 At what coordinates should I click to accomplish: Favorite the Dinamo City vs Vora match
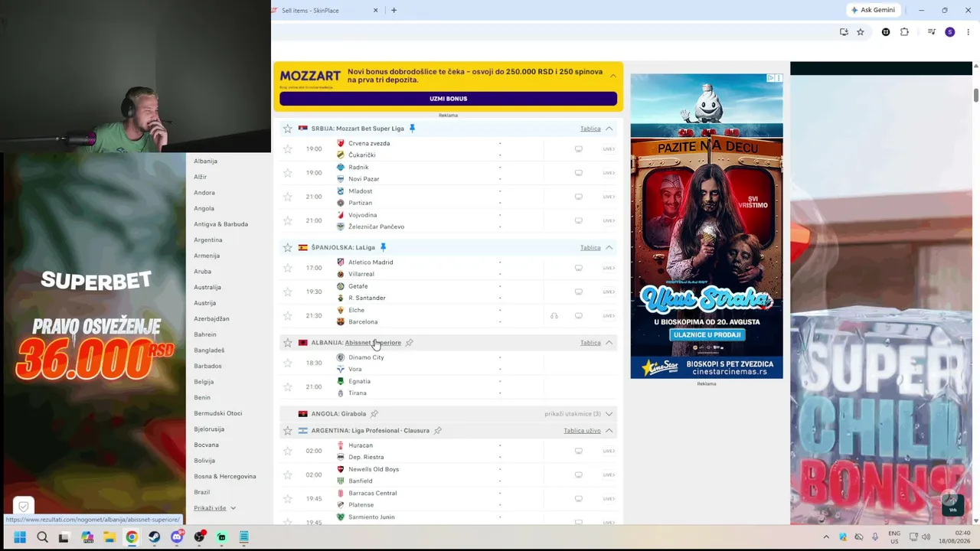(x=288, y=364)
